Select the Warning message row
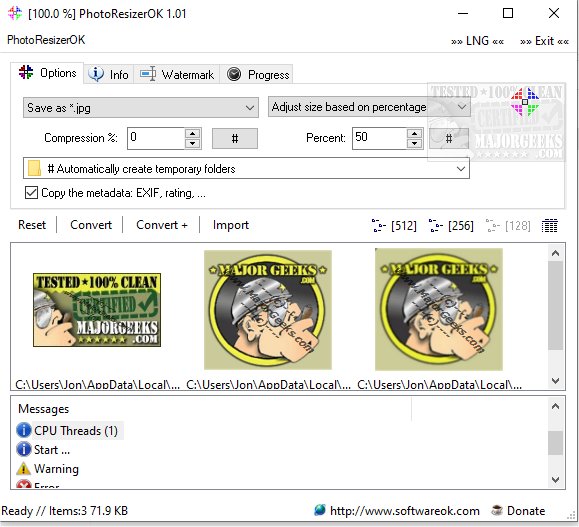This screenshot has width=579, height=527. pyautogui.click(x=56, y=469)
